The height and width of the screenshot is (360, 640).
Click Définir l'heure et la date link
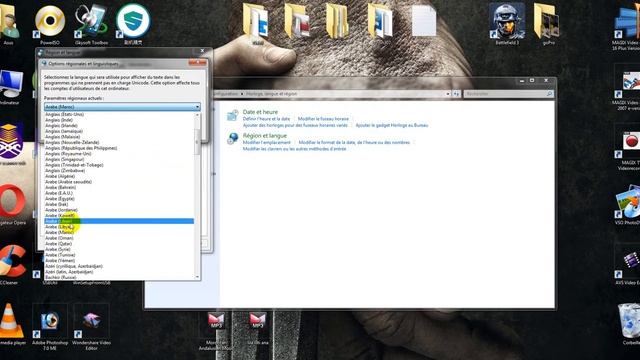(266, 119)
